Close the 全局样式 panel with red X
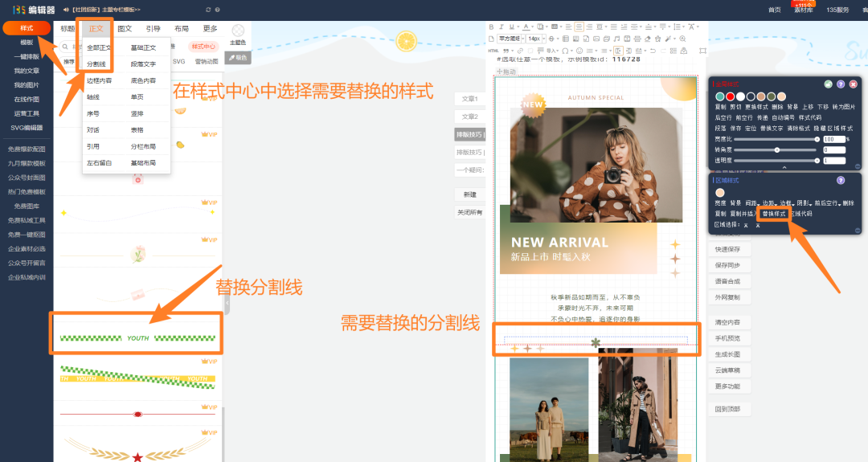This screenshot has width=868, height=462. [x=853, y=84]
